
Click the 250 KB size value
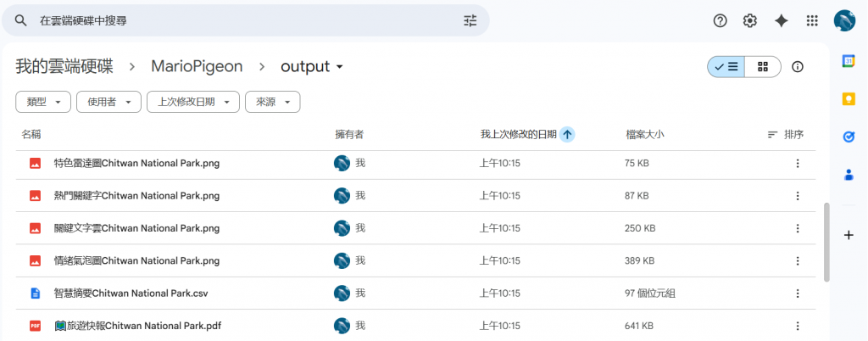(x=640, y=228)
